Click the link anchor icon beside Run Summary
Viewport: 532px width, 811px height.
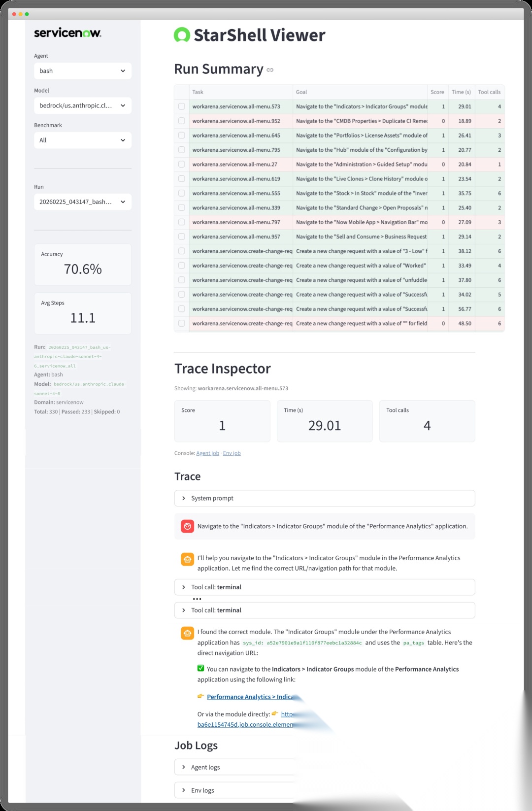point(270,70)
